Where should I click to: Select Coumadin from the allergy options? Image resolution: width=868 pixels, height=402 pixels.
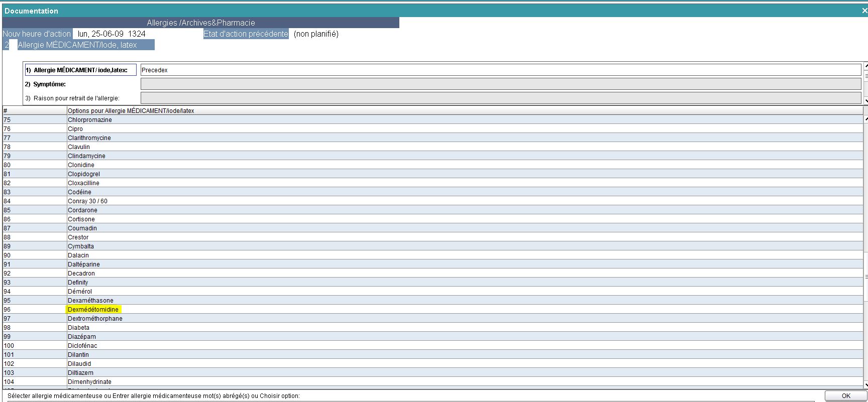[82, 228]
